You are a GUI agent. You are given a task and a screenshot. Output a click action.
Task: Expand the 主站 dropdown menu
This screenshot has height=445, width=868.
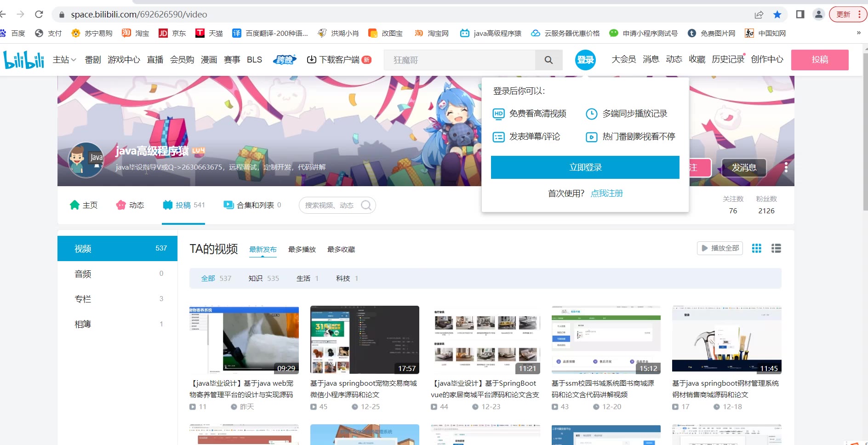tap(64, 60)
